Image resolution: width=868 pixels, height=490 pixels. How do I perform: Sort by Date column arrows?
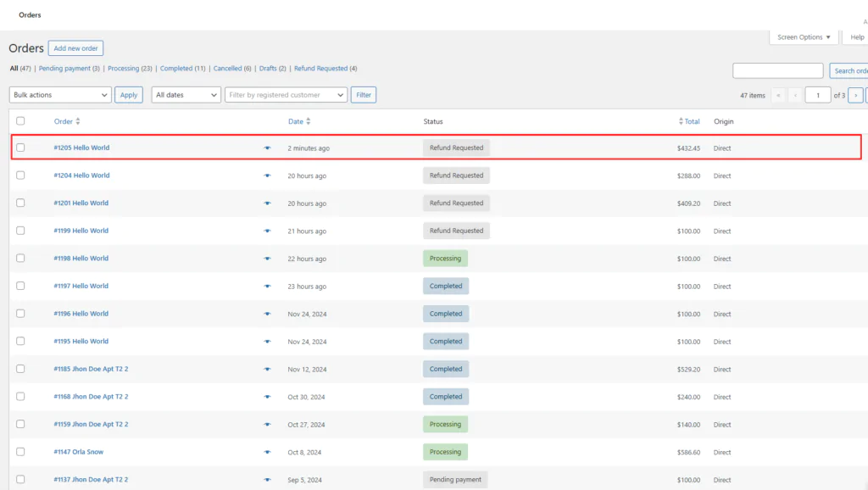(x=309, y=121)
